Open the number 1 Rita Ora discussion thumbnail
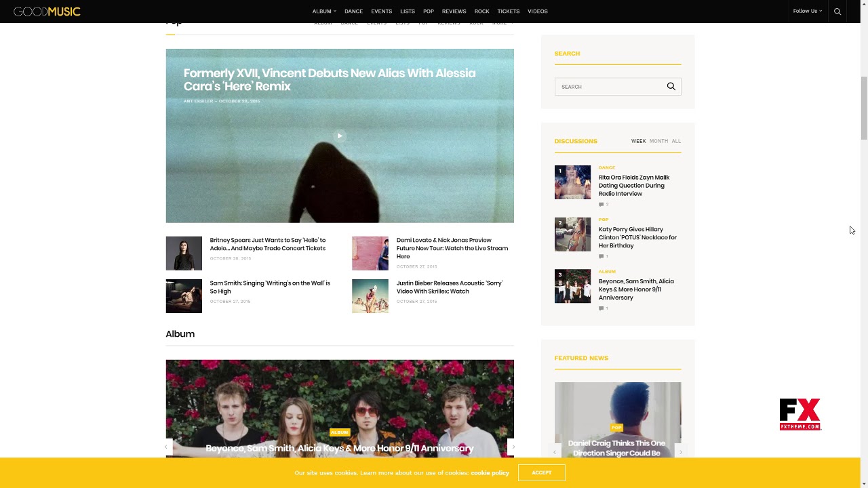The image size is (868, 488). (x=572, y=182)
